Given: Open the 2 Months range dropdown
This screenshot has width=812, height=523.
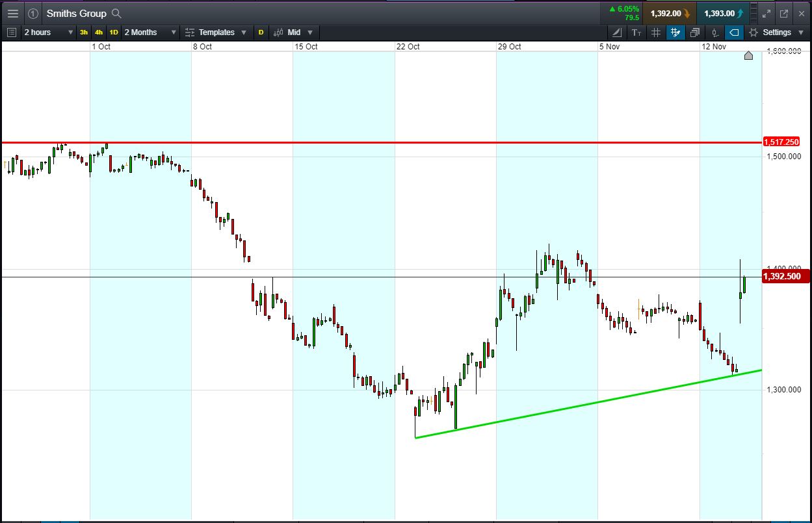Looking at the screenshot, I should [150, 32].
